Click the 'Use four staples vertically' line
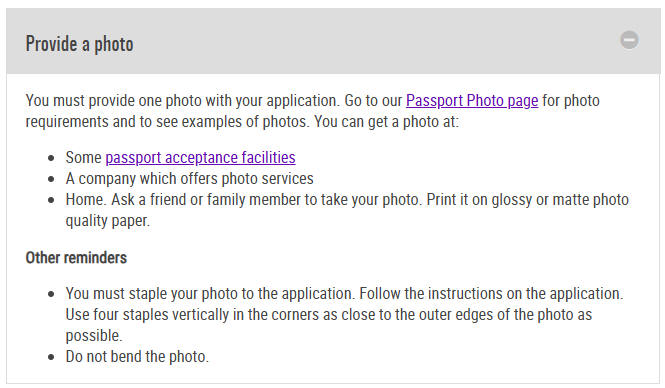The height and width of the screenshot is (388, 665). [x=329, y=315]
